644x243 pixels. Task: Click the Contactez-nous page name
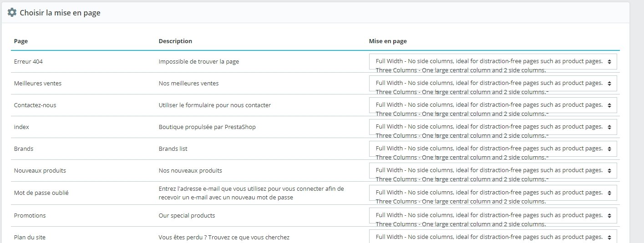coord(35,105)
